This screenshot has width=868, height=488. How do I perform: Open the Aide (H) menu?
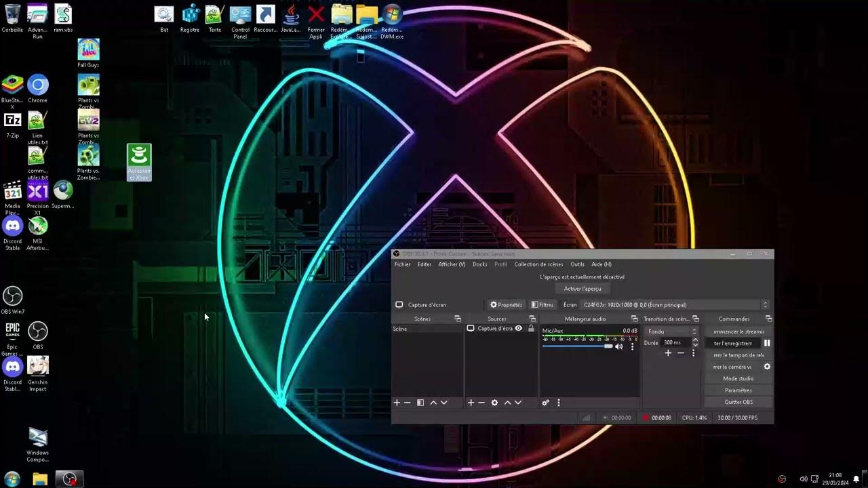601,264
